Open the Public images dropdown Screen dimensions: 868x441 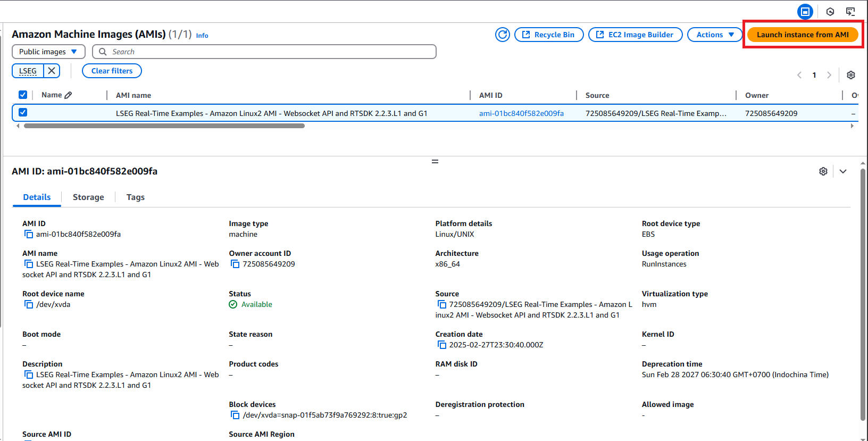pyautogui.click(x=48, y=52)
